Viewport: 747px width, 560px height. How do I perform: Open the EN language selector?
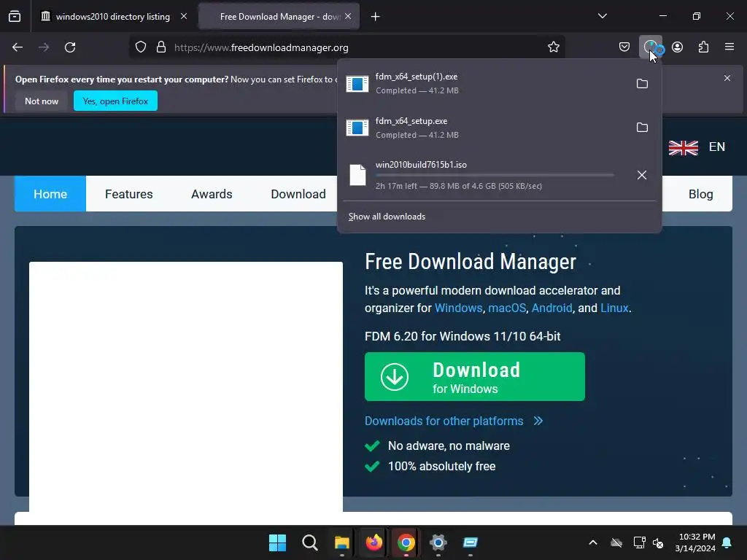(x=717, y=147)
